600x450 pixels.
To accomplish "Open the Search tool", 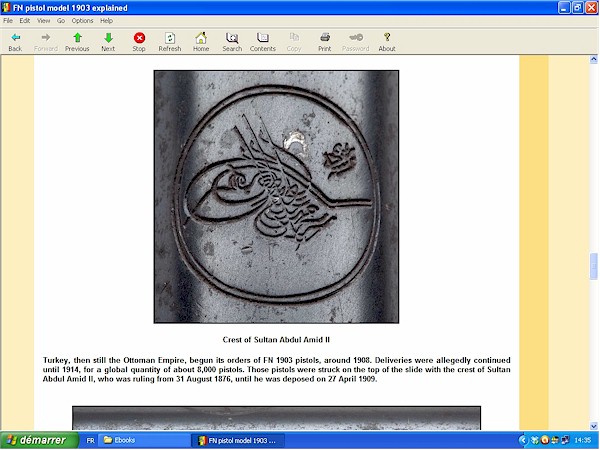I will pyautogui.click(x=232, y=42).
